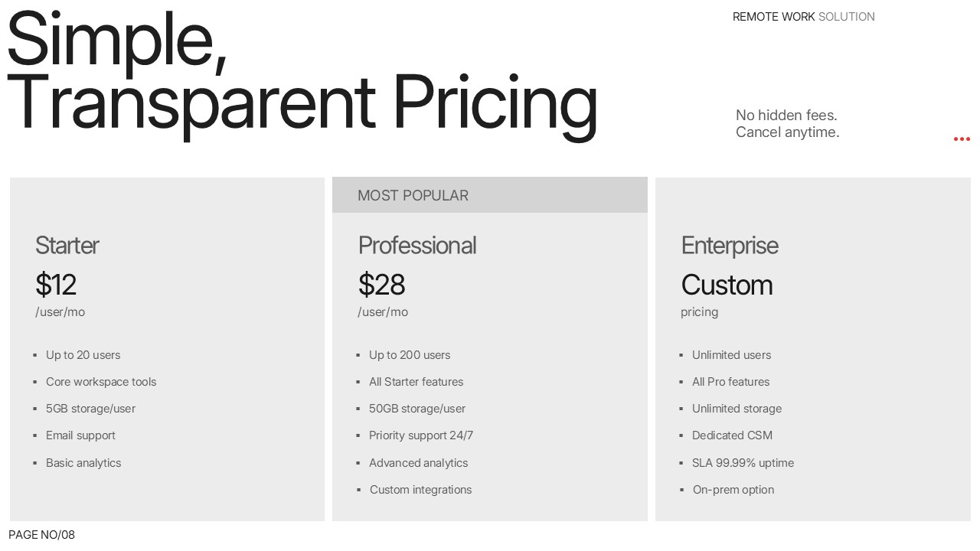Click 'Dedicated CSM' bullet item
The image size is (980, 551).
(x=732, y=435)
